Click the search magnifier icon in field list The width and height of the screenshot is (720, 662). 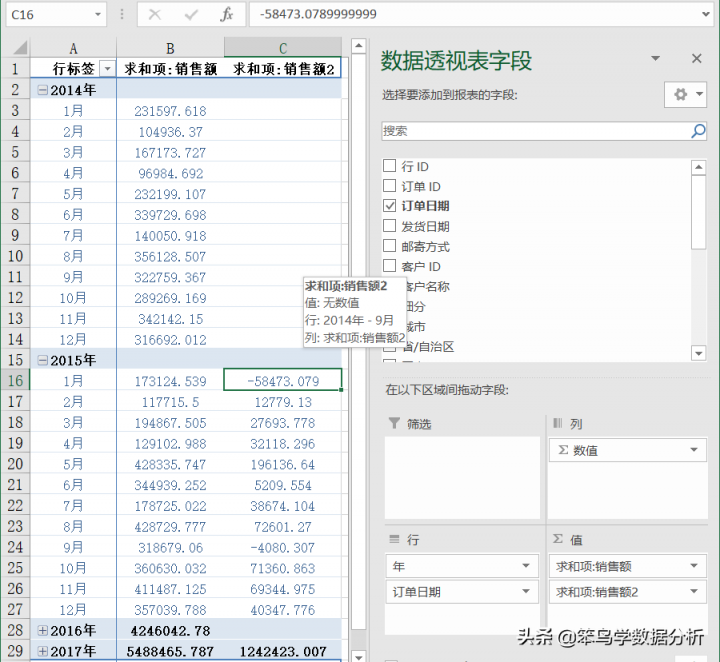[698, 131]
